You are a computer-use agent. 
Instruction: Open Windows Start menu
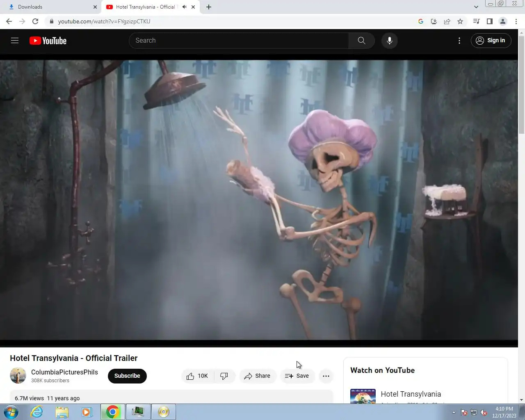pos(11,412)
